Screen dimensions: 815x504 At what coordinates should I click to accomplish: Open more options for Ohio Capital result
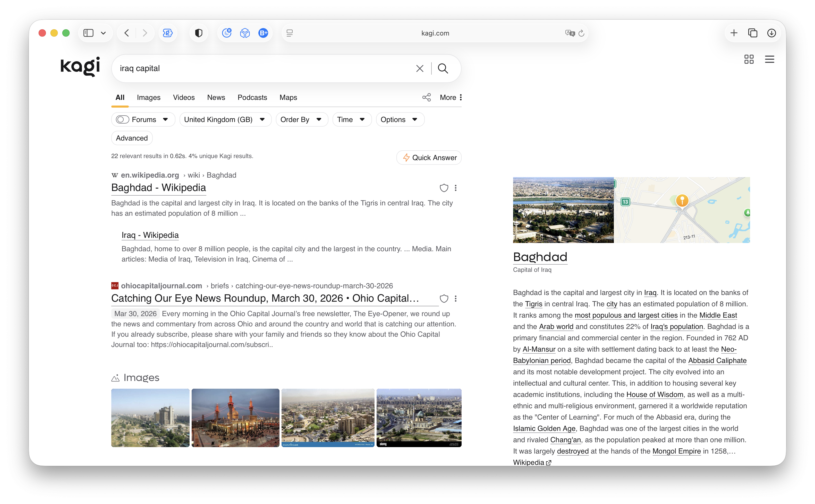[x=455, y=299]
